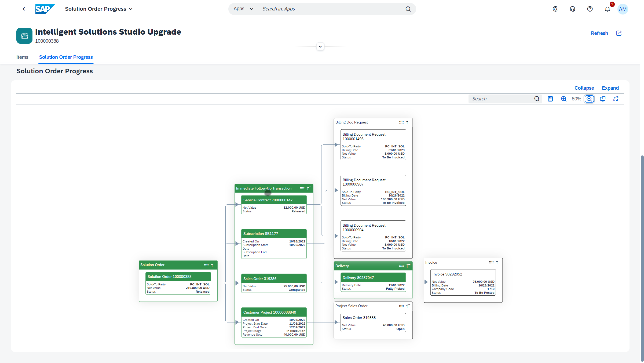Click the external link/open icon
Image resolution: width=644 pixels, height=363 pixels.
(x=619, y=33)
